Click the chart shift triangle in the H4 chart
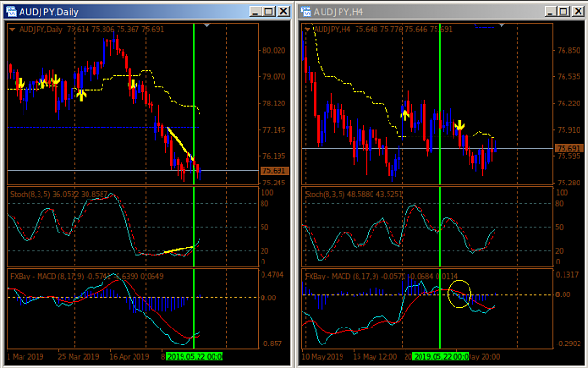The image size is (588, 368). 501,25
